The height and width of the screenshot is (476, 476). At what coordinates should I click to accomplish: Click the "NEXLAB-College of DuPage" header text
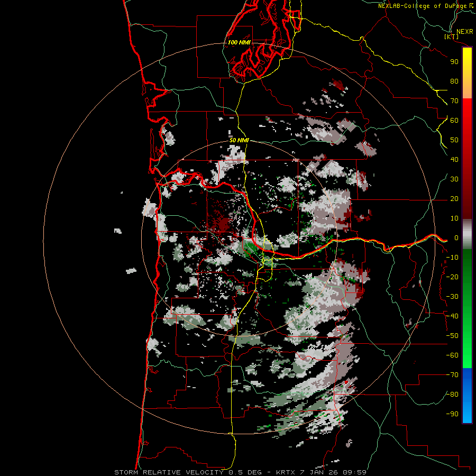coord(423,6)
